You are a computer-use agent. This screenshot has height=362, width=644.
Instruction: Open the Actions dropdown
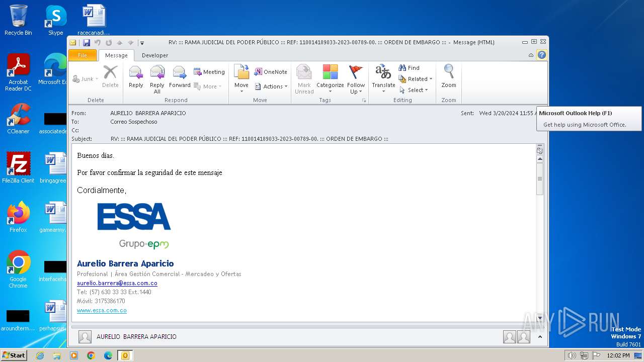tap(271, 86)
